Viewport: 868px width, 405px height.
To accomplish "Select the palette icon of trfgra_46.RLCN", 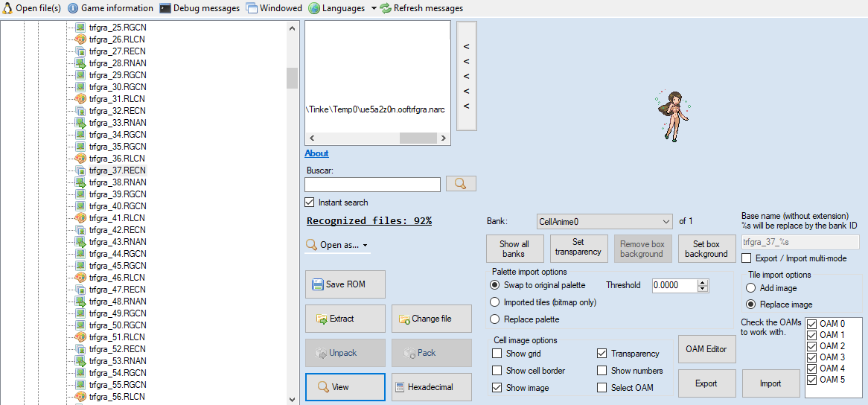I will (x=80, y=277).
